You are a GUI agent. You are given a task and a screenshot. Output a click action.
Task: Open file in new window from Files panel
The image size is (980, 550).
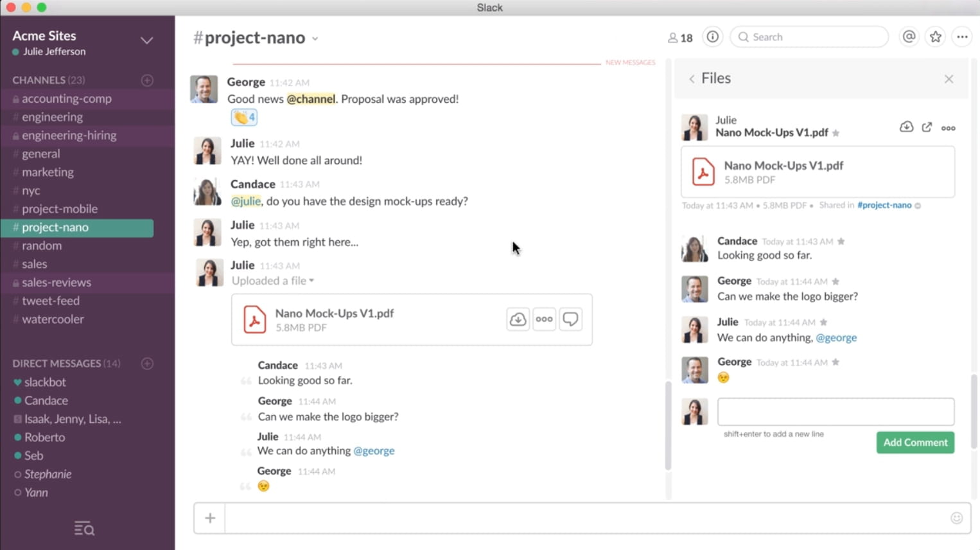(927, 127)
